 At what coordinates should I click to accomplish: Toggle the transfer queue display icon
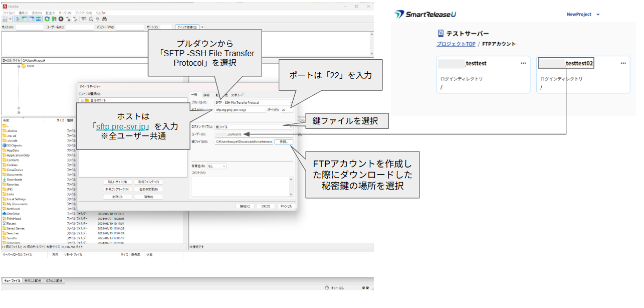[38, 19]
